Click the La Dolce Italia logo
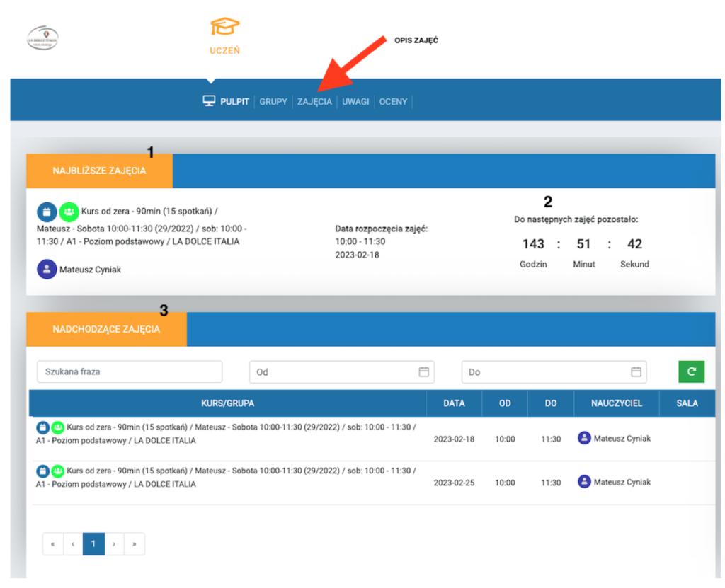This screenshot has width=725, height=588. [42, 38]
